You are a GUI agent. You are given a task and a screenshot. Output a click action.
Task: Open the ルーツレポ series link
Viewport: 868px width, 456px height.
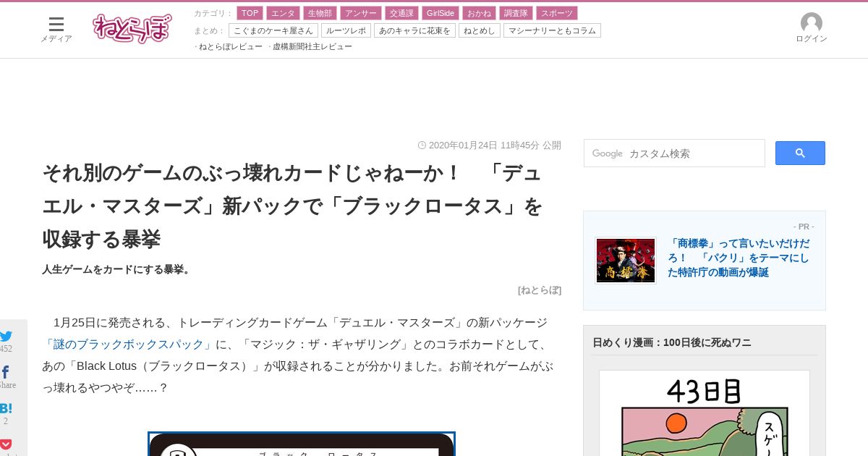346,30
